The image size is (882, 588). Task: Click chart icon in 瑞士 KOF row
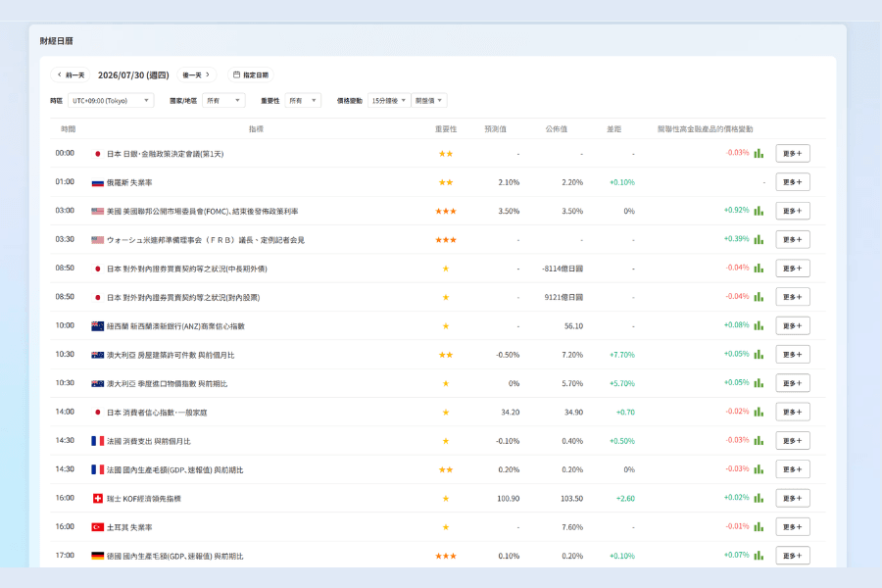pos(759,498)
